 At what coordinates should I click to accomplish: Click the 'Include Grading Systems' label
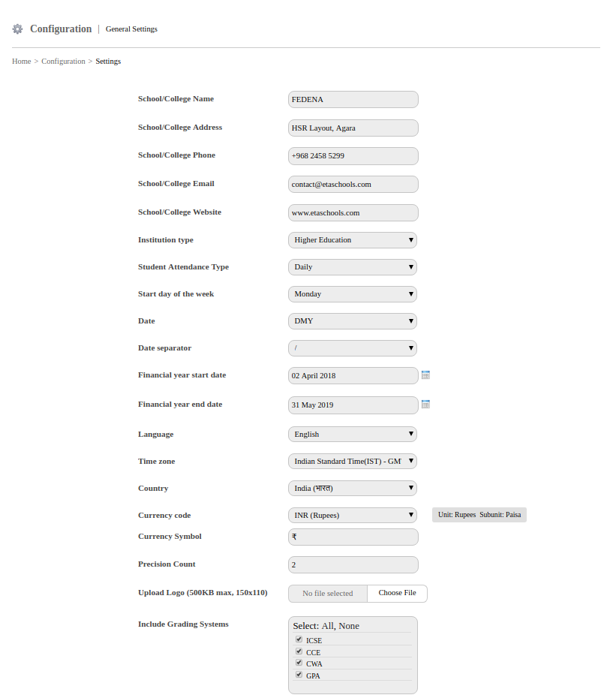tap(183, 624)
